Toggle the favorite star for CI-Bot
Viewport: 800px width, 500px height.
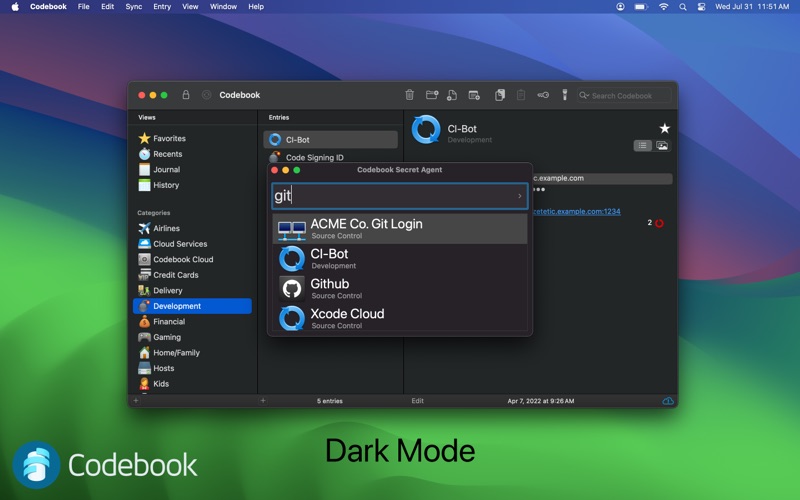664,128
